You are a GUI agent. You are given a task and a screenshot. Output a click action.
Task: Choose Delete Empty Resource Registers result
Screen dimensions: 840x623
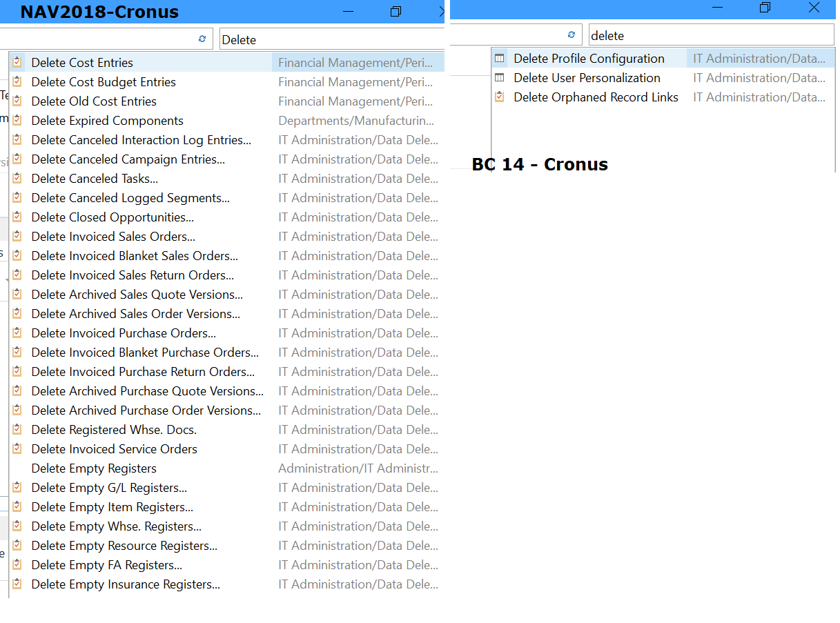(x=226, y=545)
